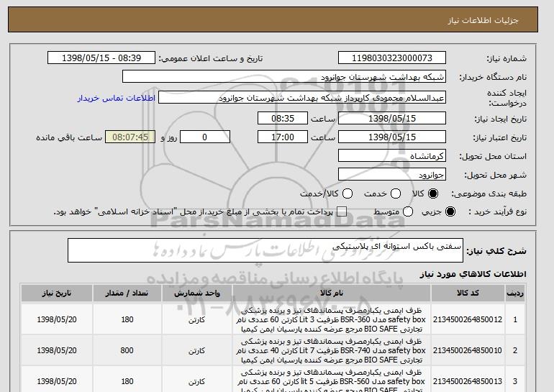
Task: Click row number 1 in the goods table
Action: (x=515, y=319)
